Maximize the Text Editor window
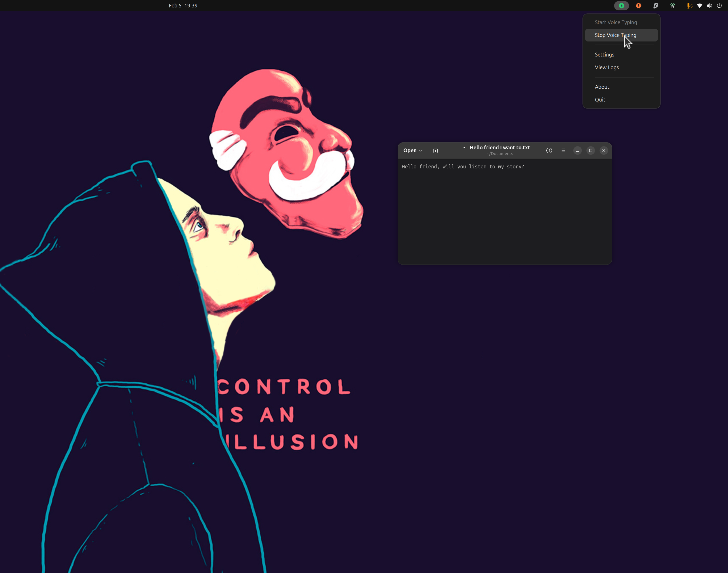 tap(591, 150)
